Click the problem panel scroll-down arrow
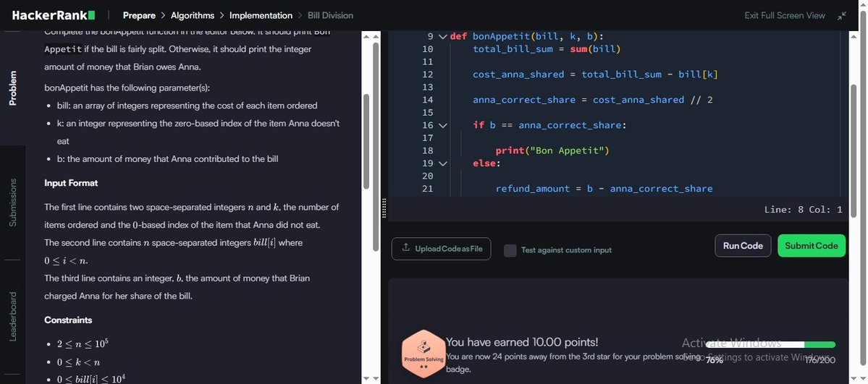Image resolution: width=868 pixels, height=384 pixels. click(x=366, y=378)
